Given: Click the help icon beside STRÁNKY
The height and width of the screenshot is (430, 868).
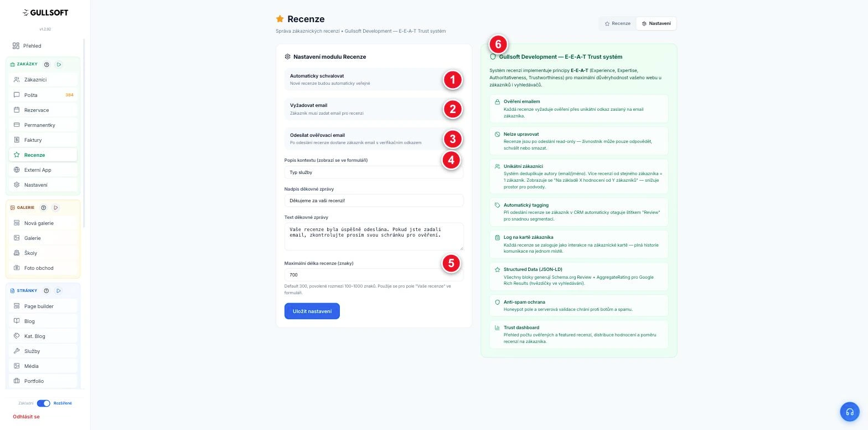Looking at the screenshot, I should 46,291.
